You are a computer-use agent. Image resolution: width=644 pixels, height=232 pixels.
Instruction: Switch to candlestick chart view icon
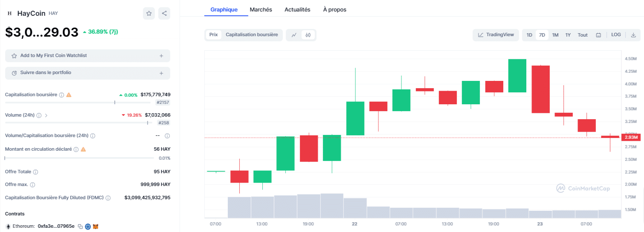(308, 35)
